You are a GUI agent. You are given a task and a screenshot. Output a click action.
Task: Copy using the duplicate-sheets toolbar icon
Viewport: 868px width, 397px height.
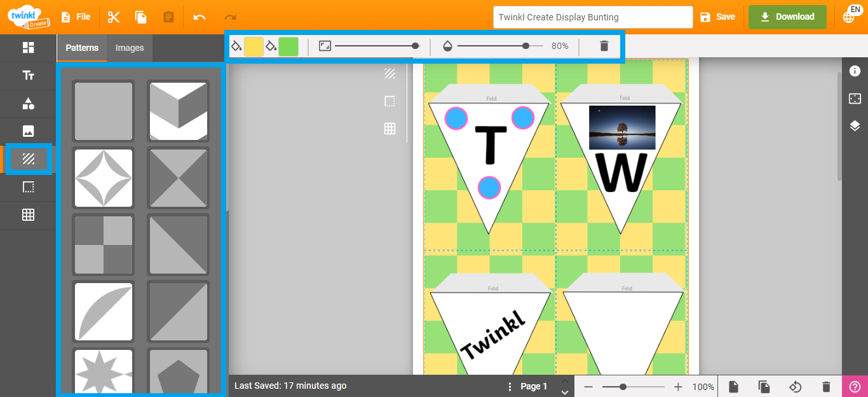[x=141, y=17]
